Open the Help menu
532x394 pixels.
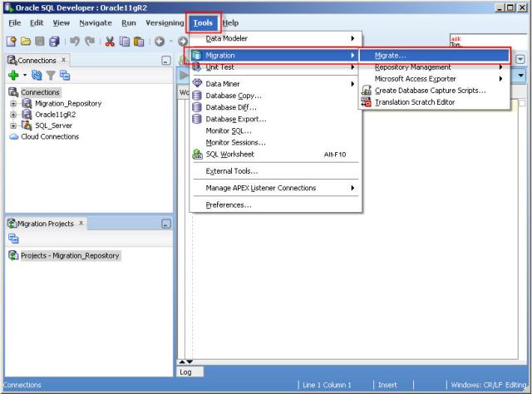coord(230,23)
